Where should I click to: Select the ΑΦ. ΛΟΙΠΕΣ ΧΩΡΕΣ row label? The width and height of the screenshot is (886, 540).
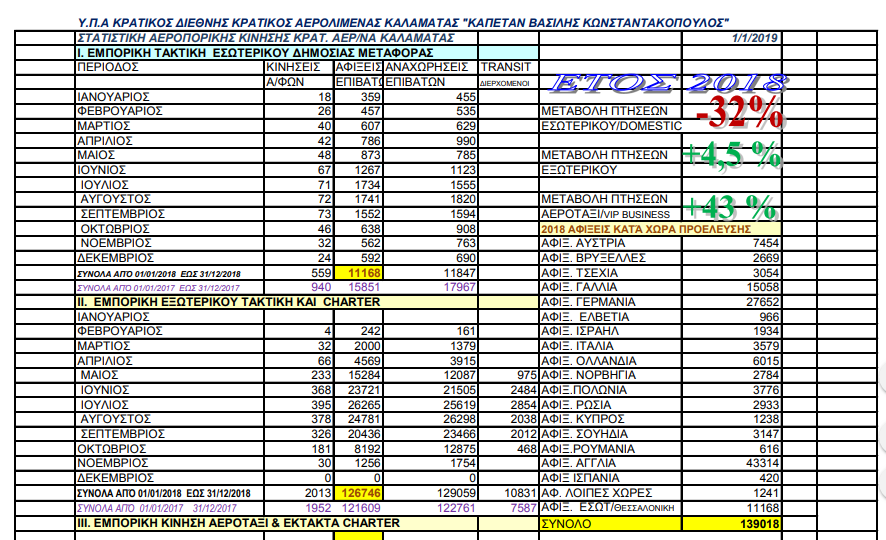597,493
